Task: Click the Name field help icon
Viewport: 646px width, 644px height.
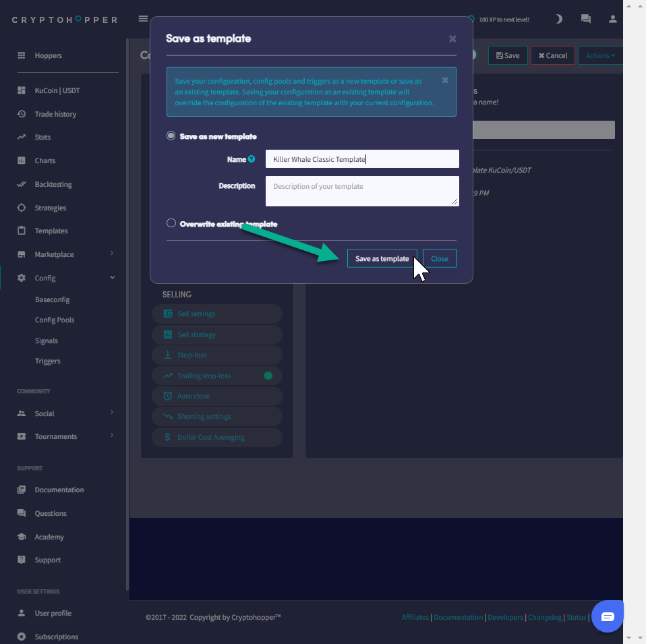Action: 252,159
